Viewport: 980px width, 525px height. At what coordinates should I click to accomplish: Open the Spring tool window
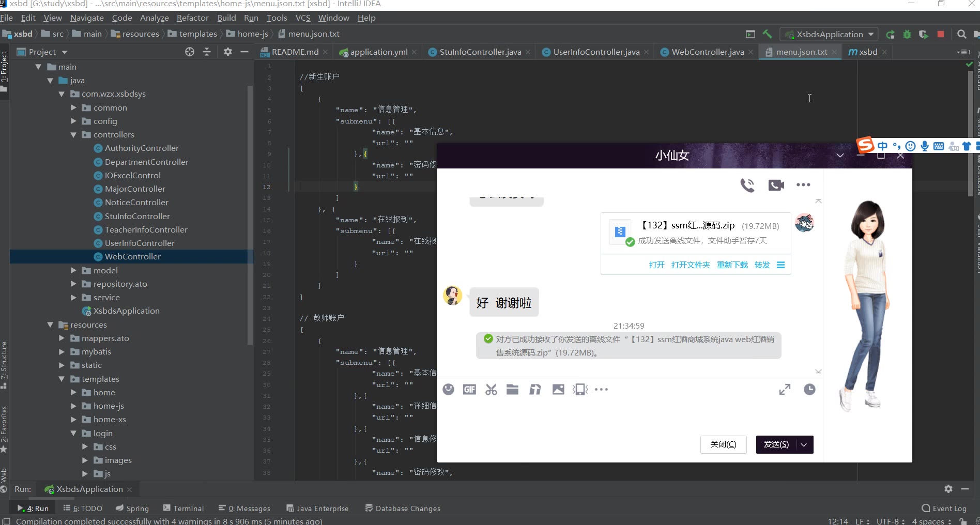click(132, 508)
